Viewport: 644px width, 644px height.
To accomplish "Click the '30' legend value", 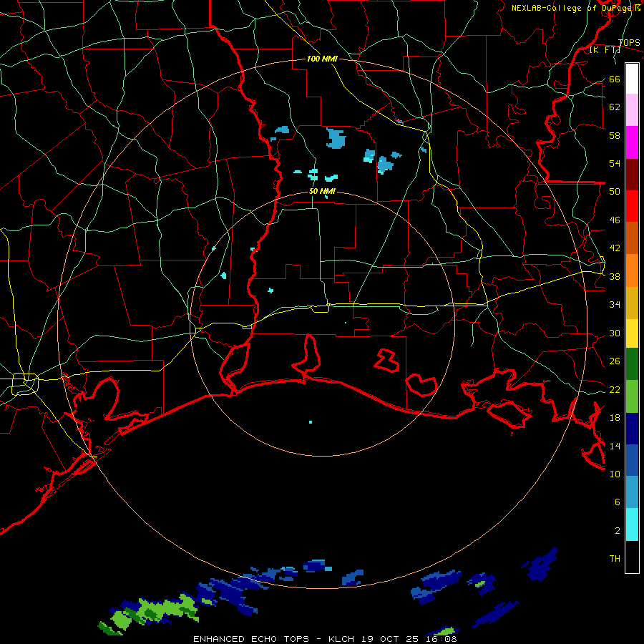I will pos(615,333).
